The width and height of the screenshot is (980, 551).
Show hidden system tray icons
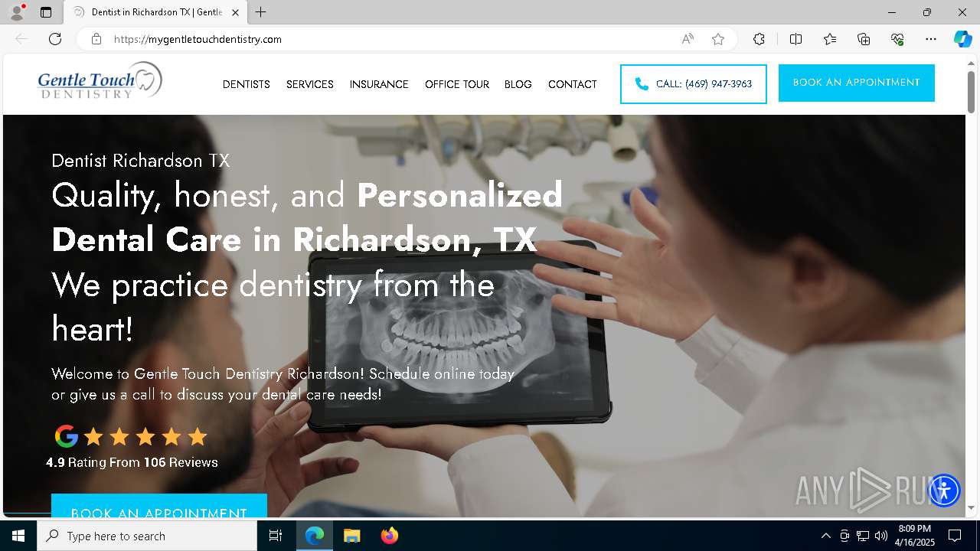coord(825,536)
